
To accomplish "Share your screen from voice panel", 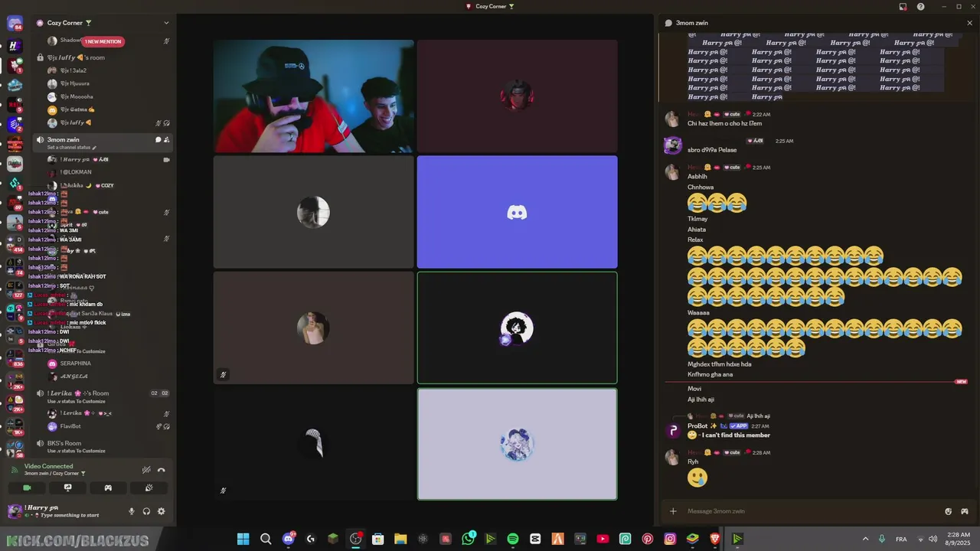I will click(67, 487).
